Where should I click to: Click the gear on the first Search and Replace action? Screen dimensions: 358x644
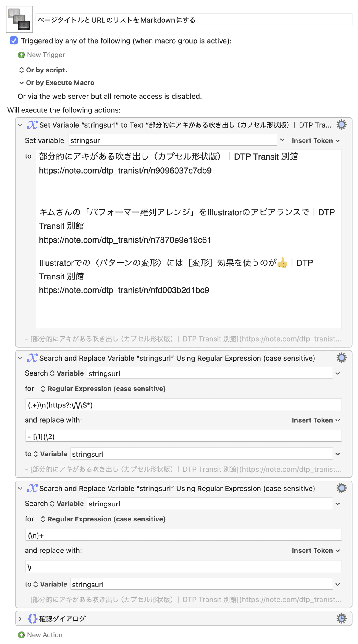(341, 358)
